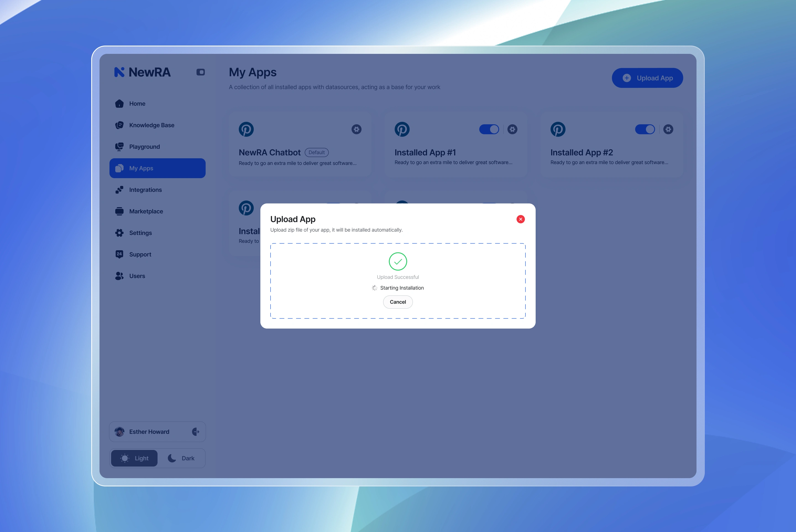Open Installed App #2 settings gear
Viewport: 796px width, 532px height.
point(668,129)
